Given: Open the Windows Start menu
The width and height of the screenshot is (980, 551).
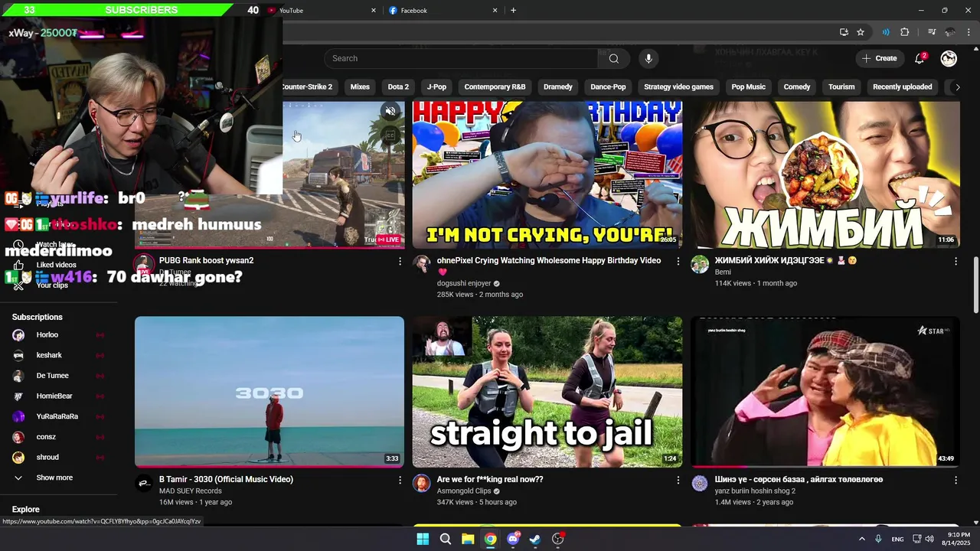Looking at the screenshot, I should coord(423,539).
